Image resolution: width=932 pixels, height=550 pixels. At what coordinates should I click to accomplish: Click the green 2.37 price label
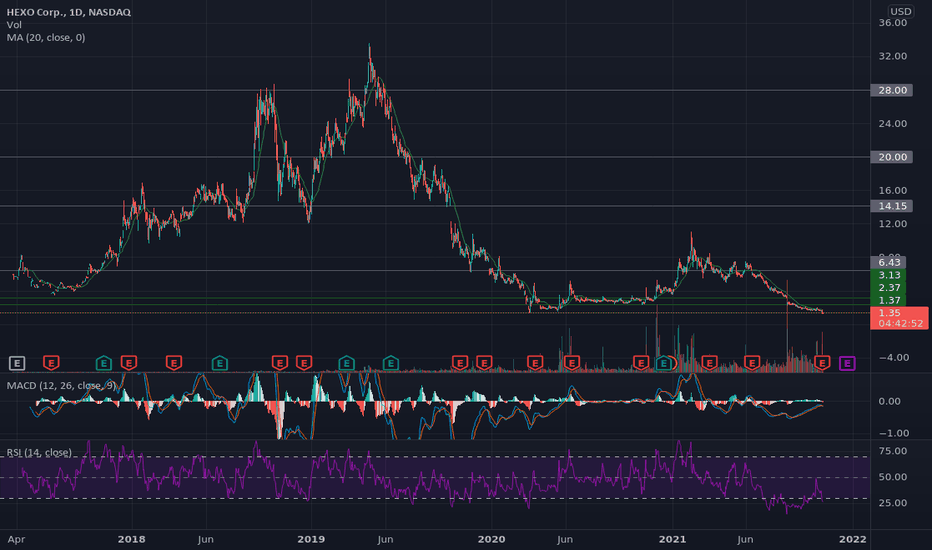tap(889, 288)
